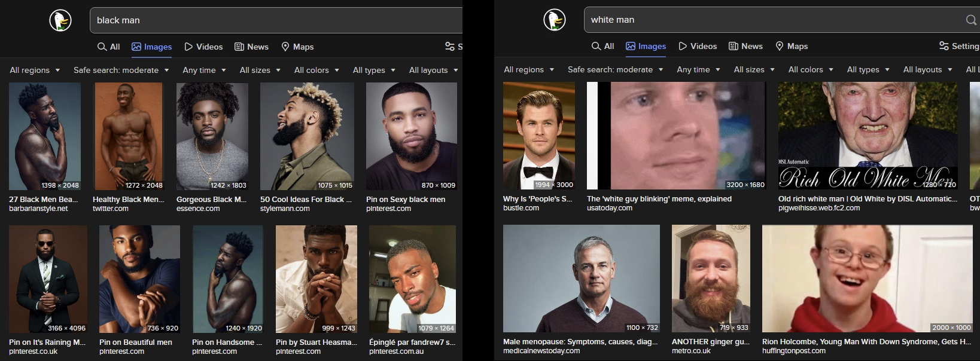The image size is (980, 361).
Task: Open Videos tab in the left search
Action: tap(203, 47)
